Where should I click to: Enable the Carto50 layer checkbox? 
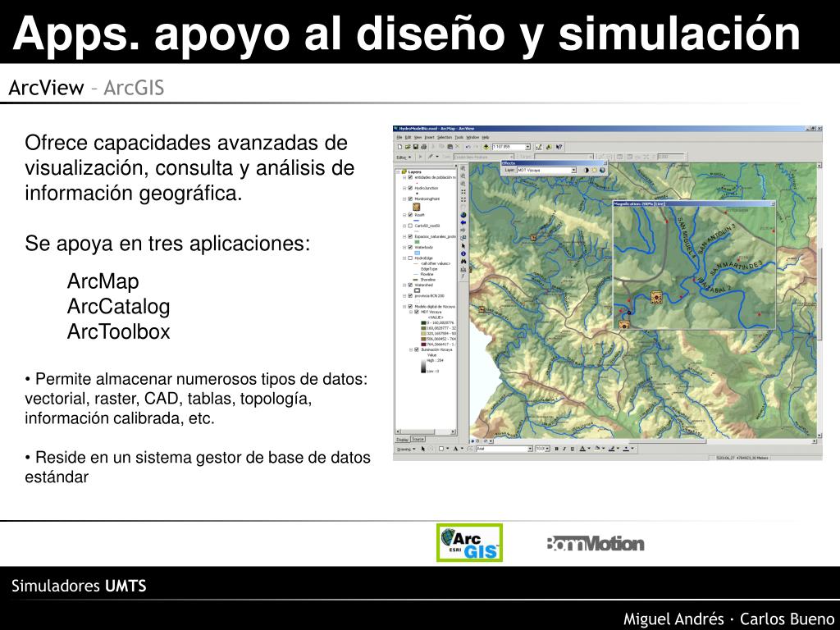[410, 226]
